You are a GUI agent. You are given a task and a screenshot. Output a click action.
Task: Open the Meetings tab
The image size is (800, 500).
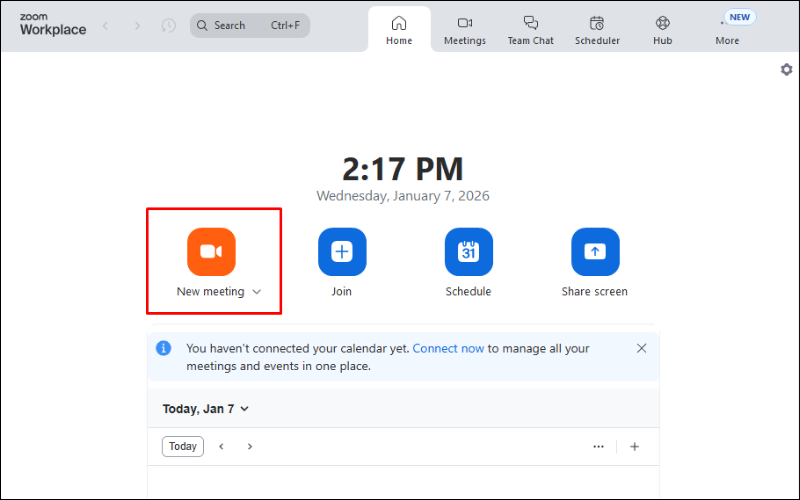(465, 30)
